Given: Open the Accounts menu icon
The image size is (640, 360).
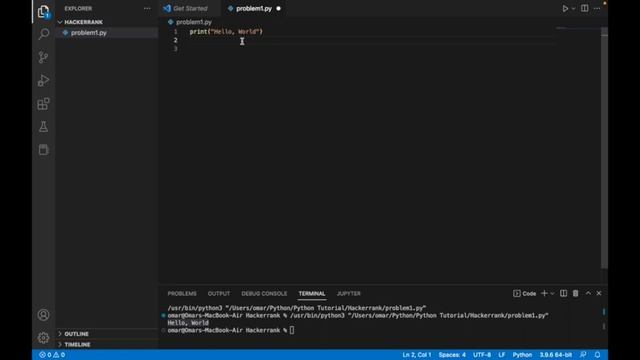Looking at the screenshot, I should (x=43, y=315).
